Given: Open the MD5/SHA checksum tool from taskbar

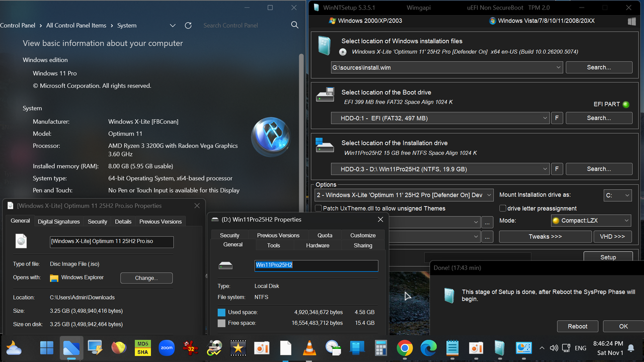Looking at the screenshot, I should click(143, 347).
